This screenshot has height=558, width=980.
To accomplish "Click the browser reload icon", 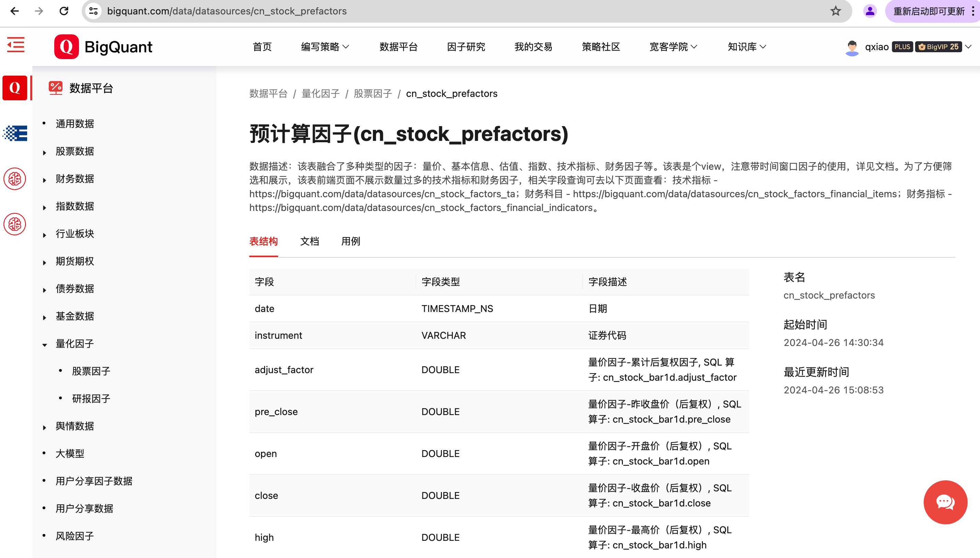I will coord(64,11).
